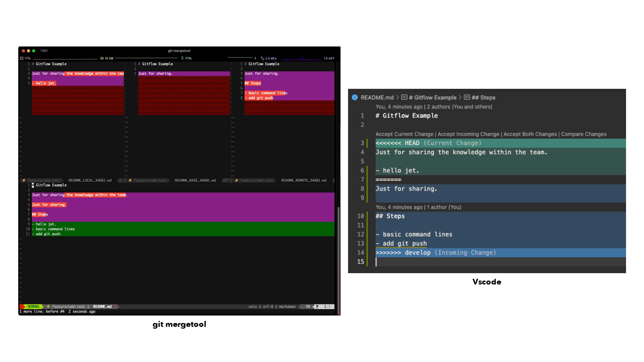
Task: Click the 77% battery icon
Action: pos(182,58)
